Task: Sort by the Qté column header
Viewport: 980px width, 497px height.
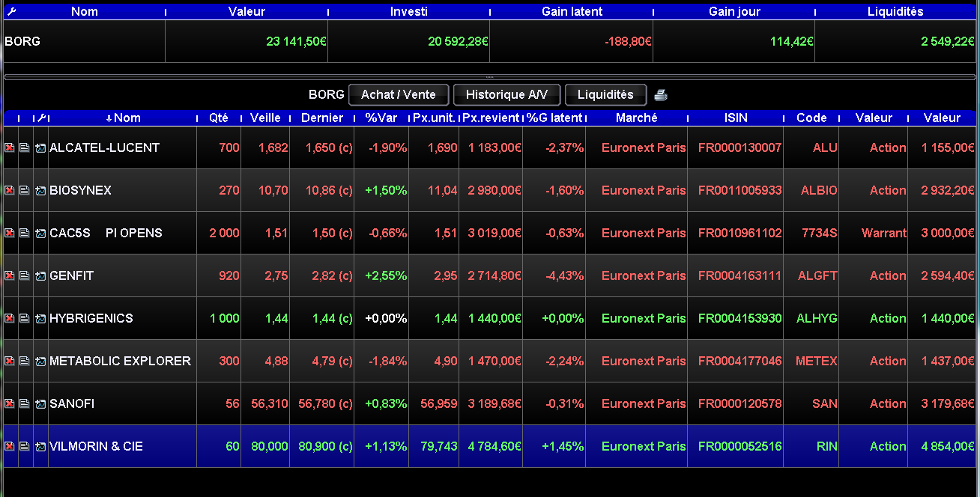Action: tap(219, 118)
